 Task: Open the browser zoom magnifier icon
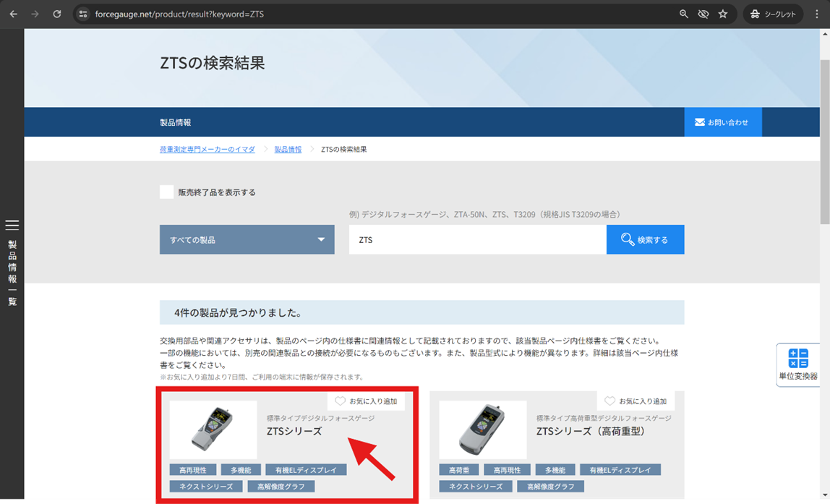click(x=683, y=14)
